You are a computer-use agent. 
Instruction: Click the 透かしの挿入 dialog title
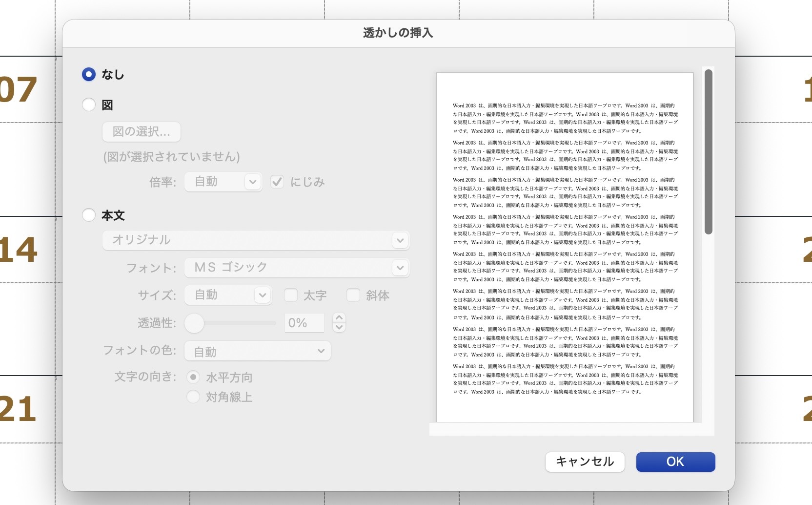[x=398, y=33]
